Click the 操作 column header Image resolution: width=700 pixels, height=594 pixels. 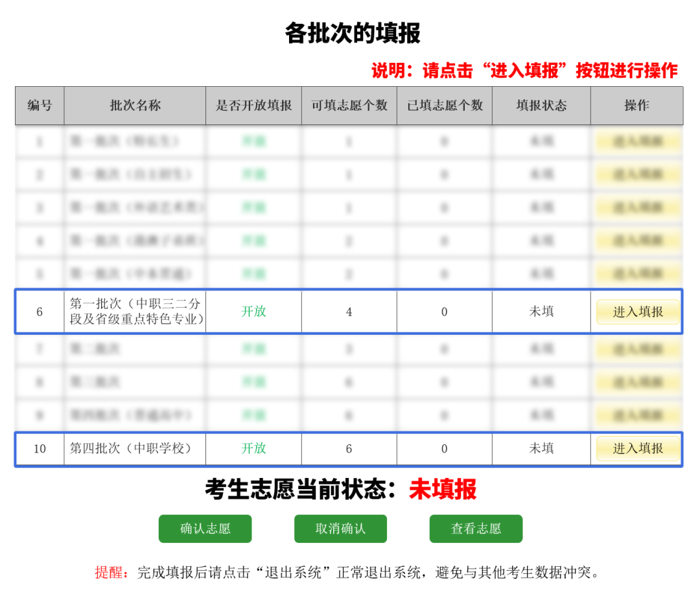point(636,106)
